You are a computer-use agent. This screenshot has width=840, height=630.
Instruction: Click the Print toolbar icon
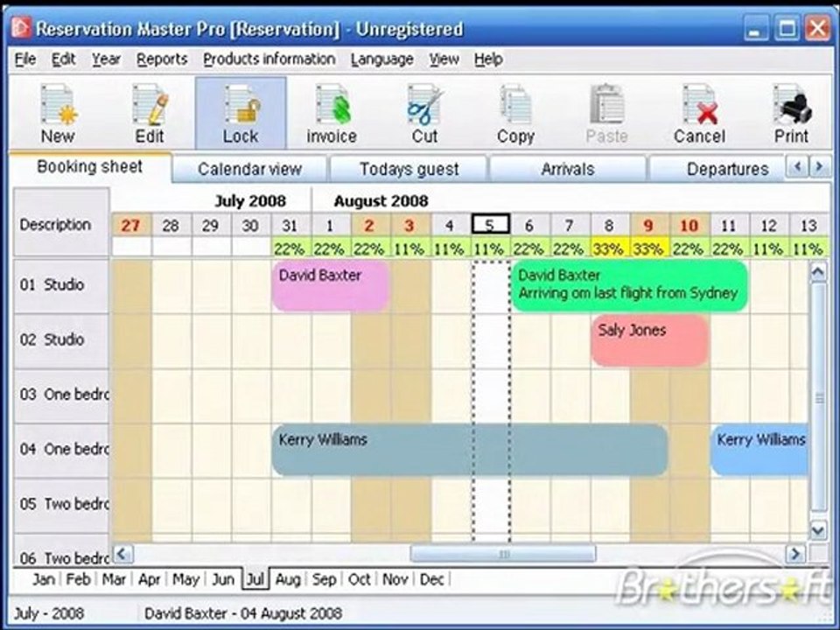pos(791,114)
